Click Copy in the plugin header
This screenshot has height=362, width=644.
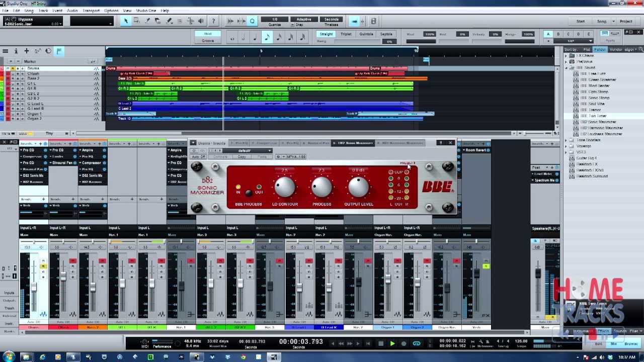[x=242, y=157]
